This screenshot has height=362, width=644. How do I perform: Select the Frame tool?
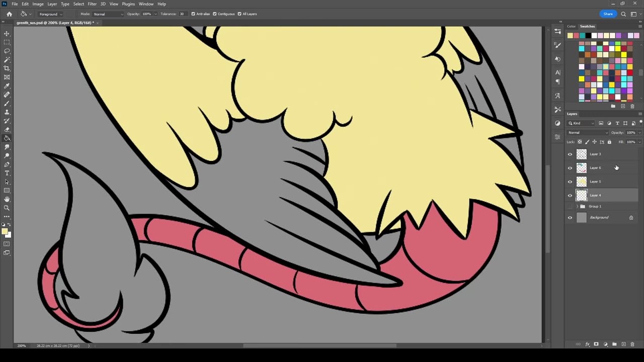[7, 77]
